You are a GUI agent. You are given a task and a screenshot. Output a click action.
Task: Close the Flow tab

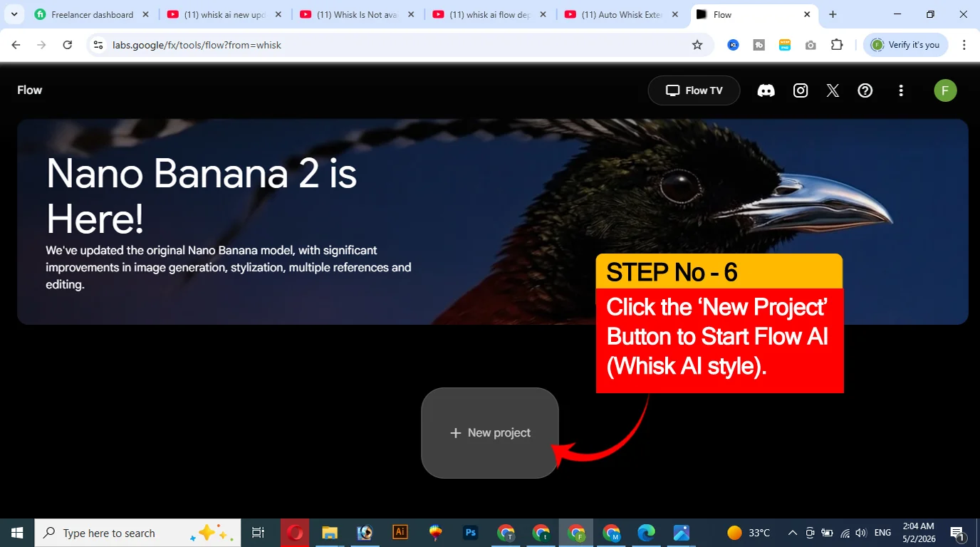[x=807, y=14]
